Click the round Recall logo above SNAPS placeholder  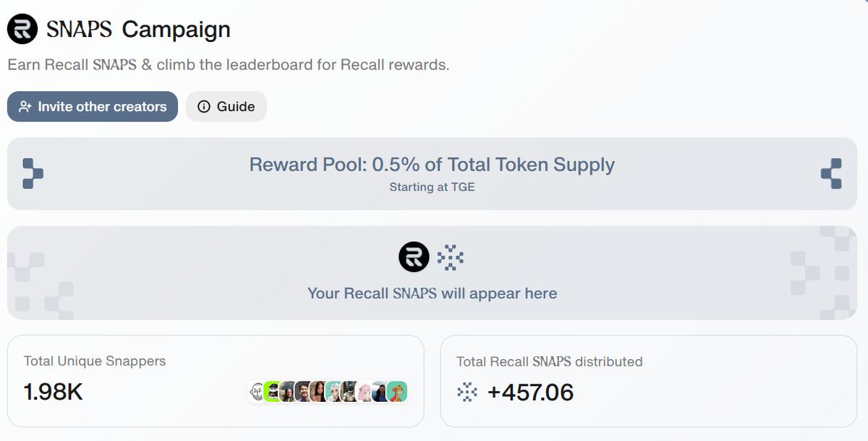(414, 257)
